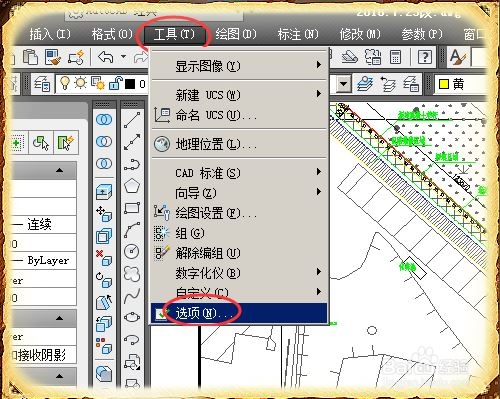Select the Construction Line tool
This screenshot has width=500, height=399.
tap(132, 142)
